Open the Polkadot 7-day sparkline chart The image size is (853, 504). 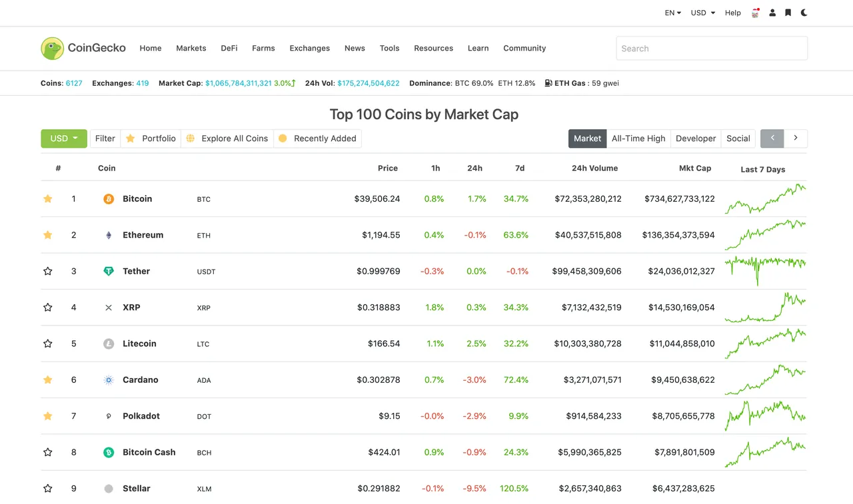(765, 416)
